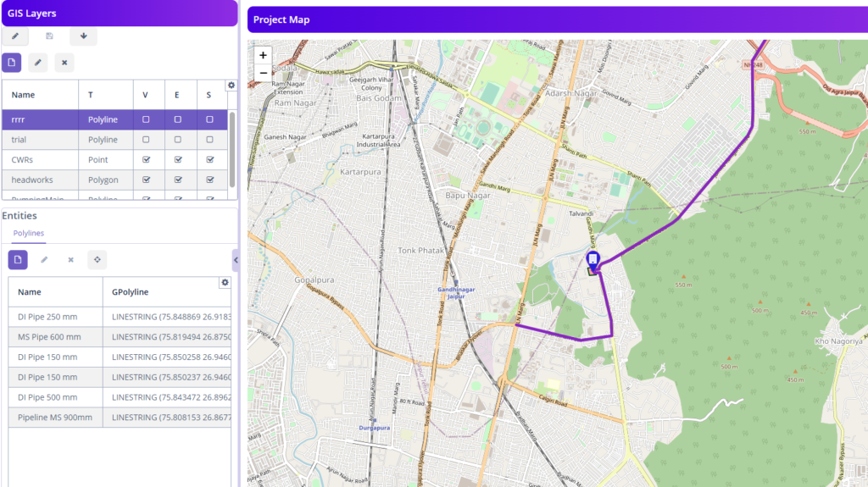Screen dimensions: 868x487
Task: Edit the selected layer with the pencil icon
Action: click(37, 62)
